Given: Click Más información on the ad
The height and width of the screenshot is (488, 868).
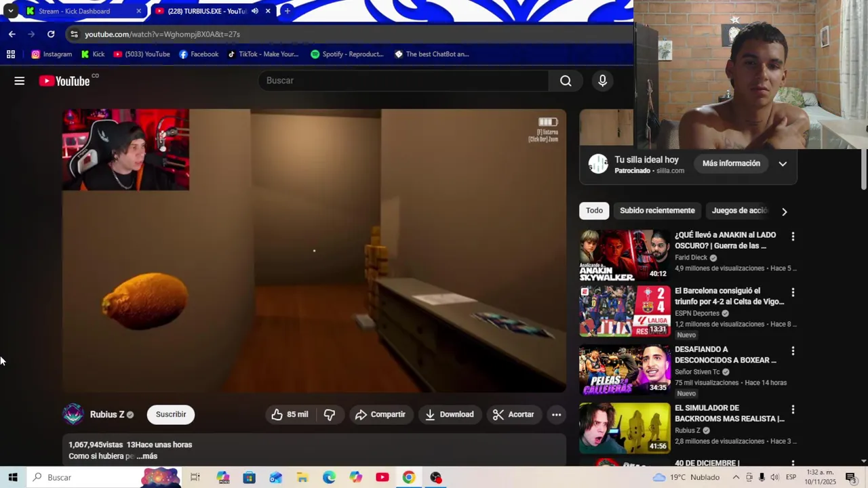Looking at the screenshot, I should [731, 163].
